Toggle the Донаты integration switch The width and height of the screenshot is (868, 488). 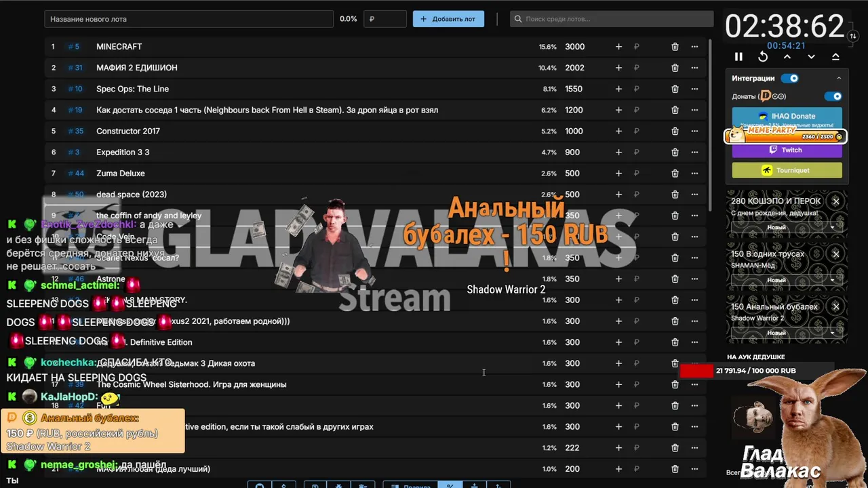click(x=833, y=96)
